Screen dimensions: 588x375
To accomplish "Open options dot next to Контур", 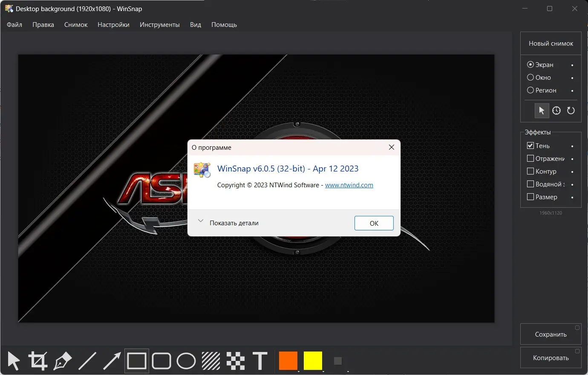I will coord(572,172).
